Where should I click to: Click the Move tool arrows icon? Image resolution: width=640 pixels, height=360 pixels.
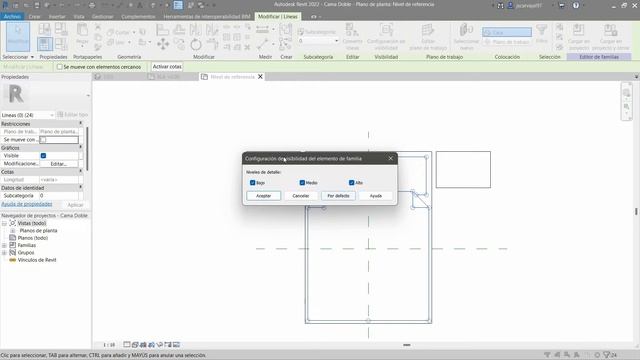click(163, 44)
